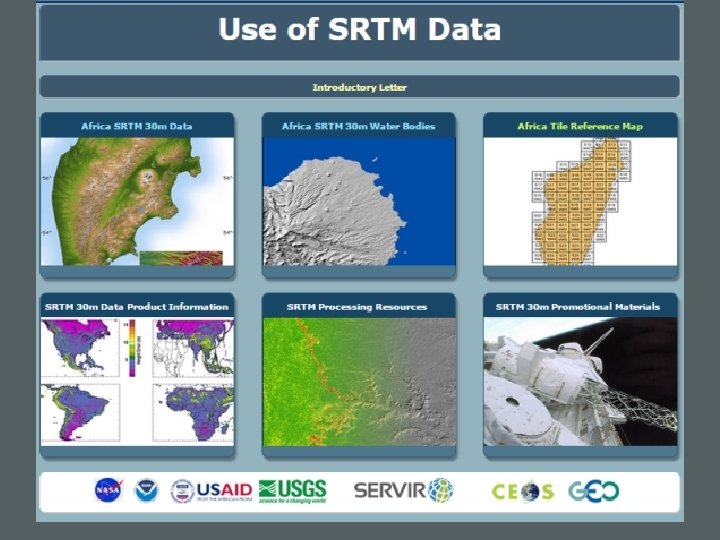Open SRTM Processing Resources heading
Screen dimensions: 720x540
click(357, 307)
